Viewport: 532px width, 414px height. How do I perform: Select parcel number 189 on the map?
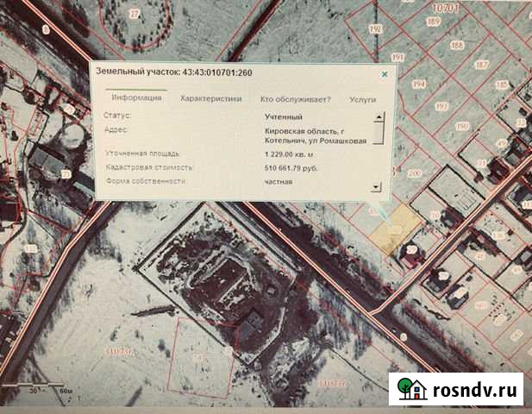(434, 19)
